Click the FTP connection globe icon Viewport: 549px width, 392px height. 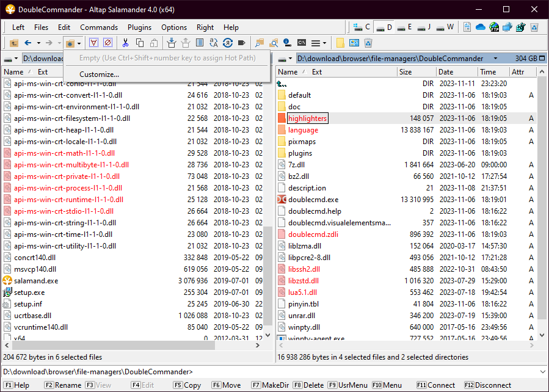coord(493,27)
